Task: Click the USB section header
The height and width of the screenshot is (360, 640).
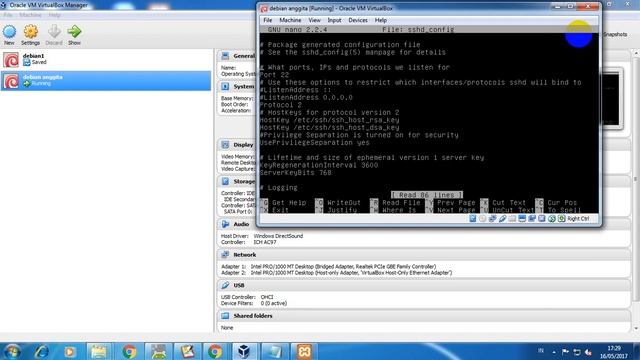Action: click(x=239, y=285)
